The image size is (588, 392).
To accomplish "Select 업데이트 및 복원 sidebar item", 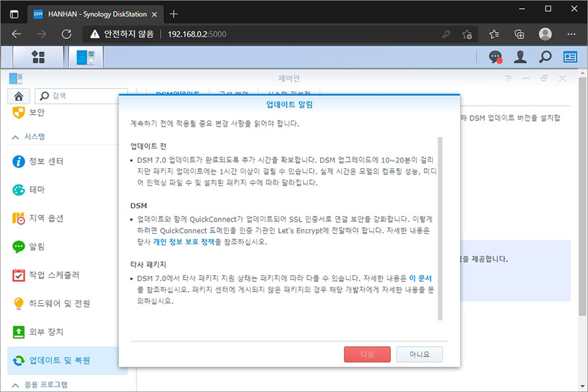I will tap(68, 361).
